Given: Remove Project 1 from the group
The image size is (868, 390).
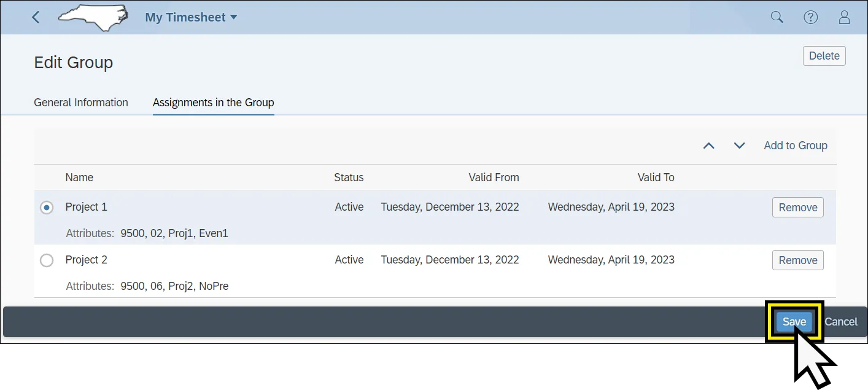Looking at the screenshot, I should pyautogui.click(x=797, y=208).
